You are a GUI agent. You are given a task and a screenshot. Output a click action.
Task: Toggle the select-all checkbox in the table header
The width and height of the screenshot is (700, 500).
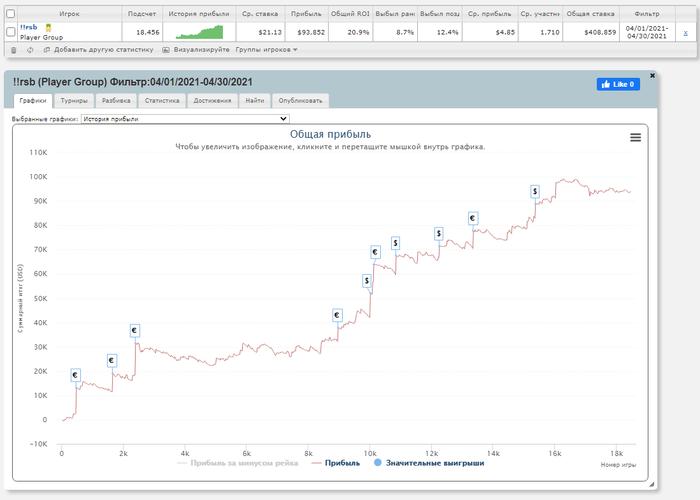click(11, 14)
